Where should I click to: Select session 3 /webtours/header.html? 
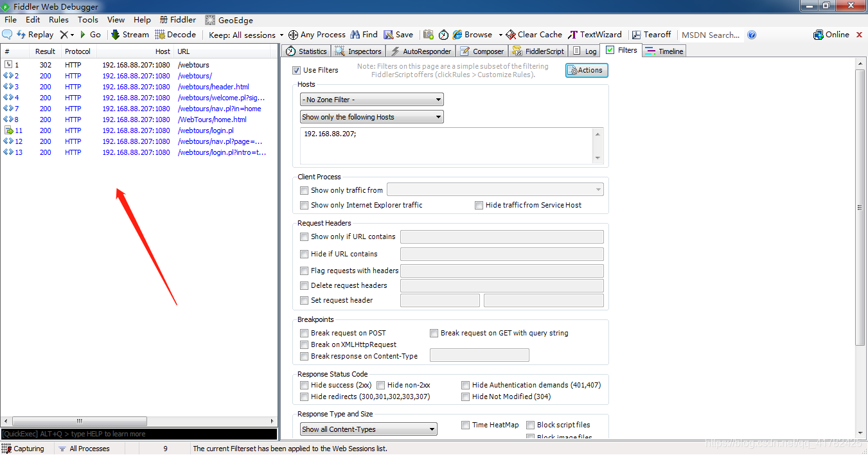pyautogui.click(x=139, y=87)
